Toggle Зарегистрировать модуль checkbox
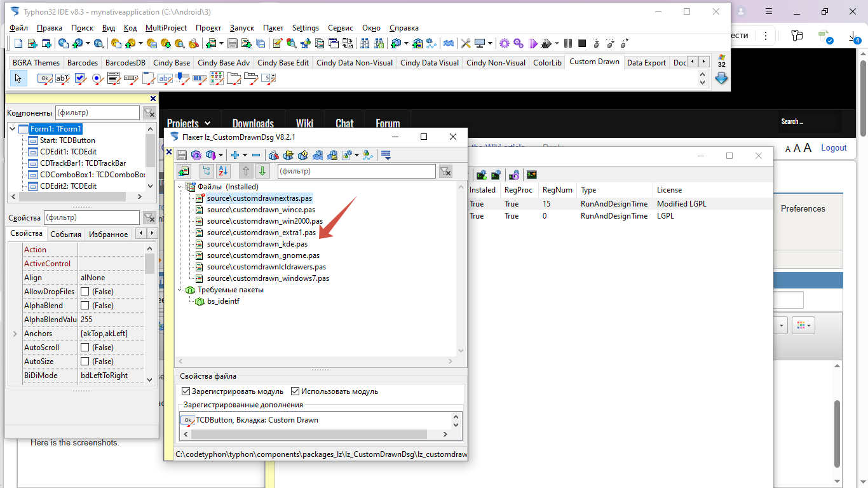Viewport: 868px width, 488px height. [x=186, y=391]
